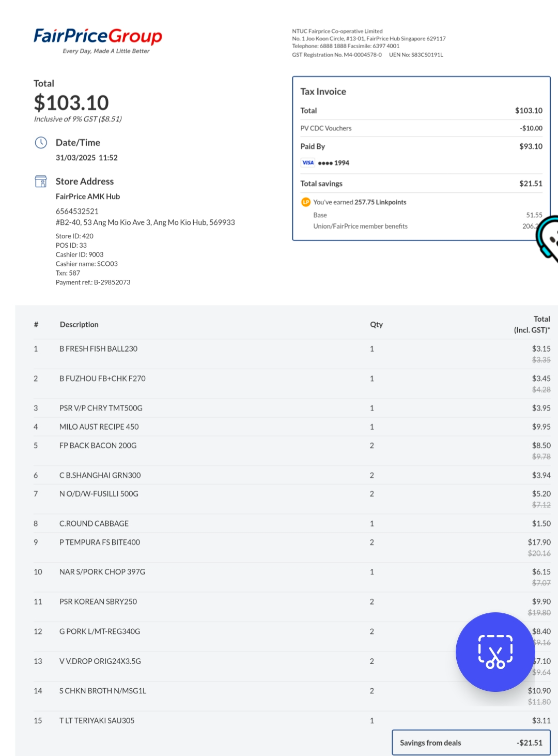Click the orange Linkpoints LP icon
This screenshot has width=558, height=756.
[x=306, y=202]
